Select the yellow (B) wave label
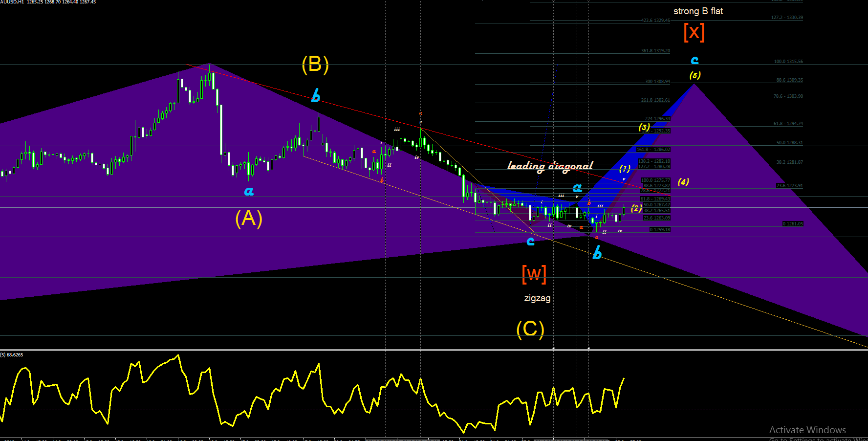This screenshot has height=441, width=868. click(x=315, y=64)
